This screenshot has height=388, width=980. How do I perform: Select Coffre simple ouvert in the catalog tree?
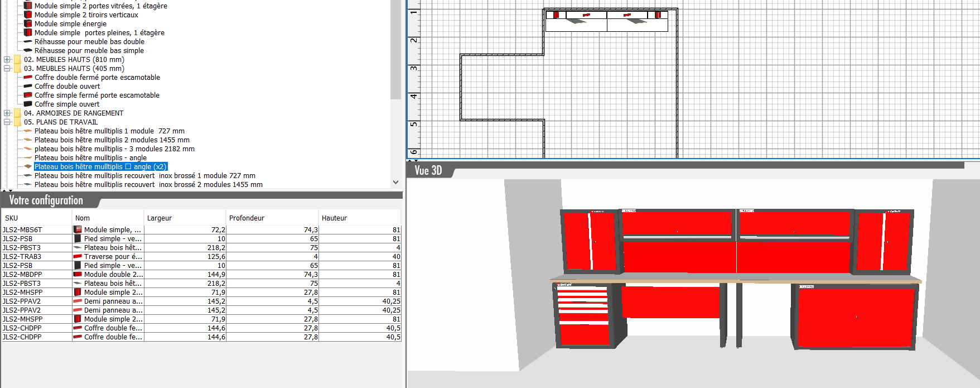(x=67, y=104)
